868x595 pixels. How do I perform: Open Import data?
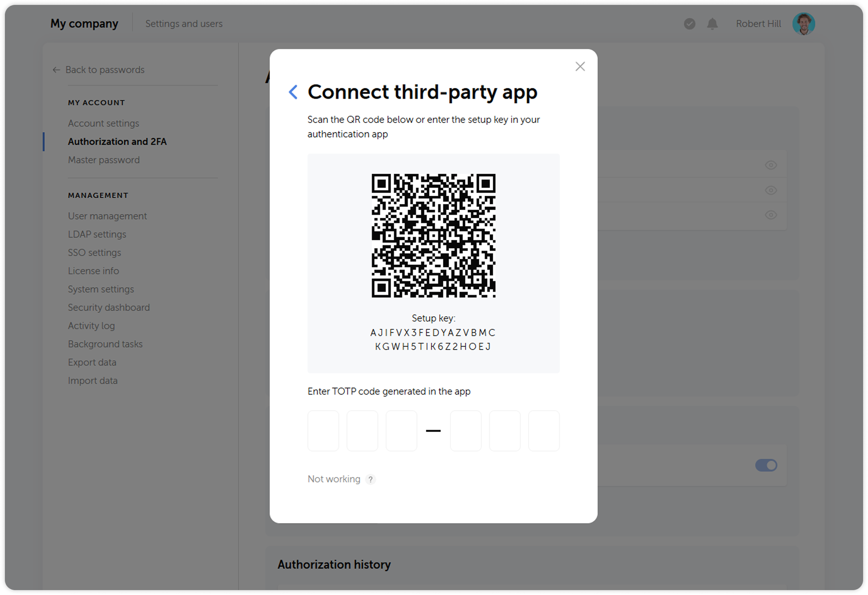point(92,381)
